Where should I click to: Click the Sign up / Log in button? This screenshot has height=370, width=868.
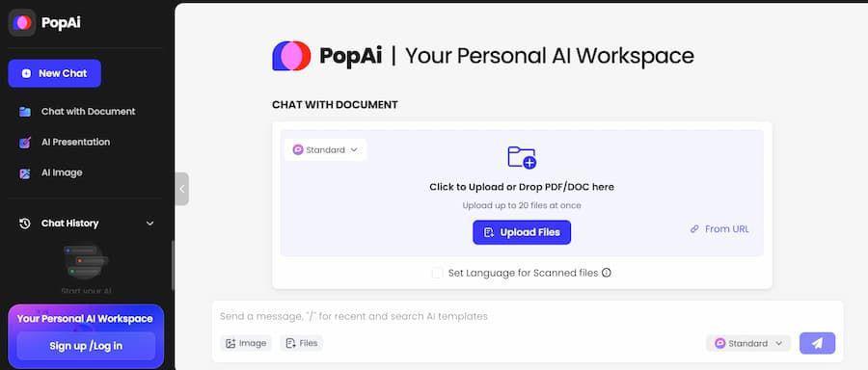(86, 346)
